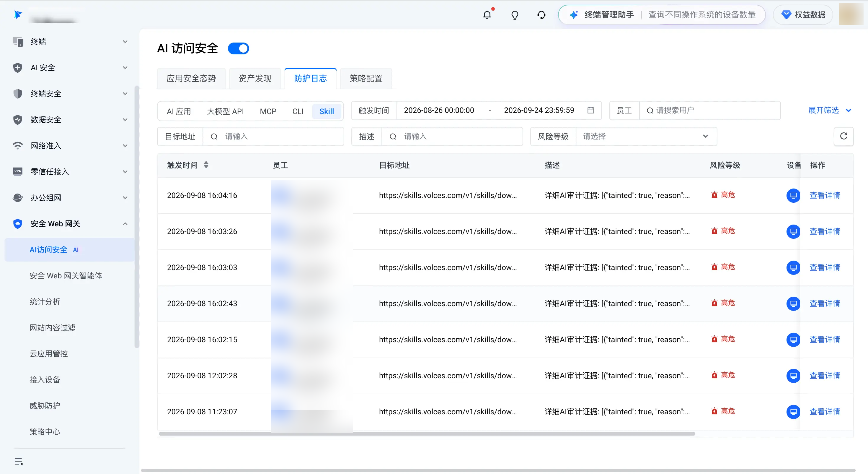Click 查看详情 for the 16:04:16 entry
Image resolution: width=868 pixels, height=474 pixels.
825,195
